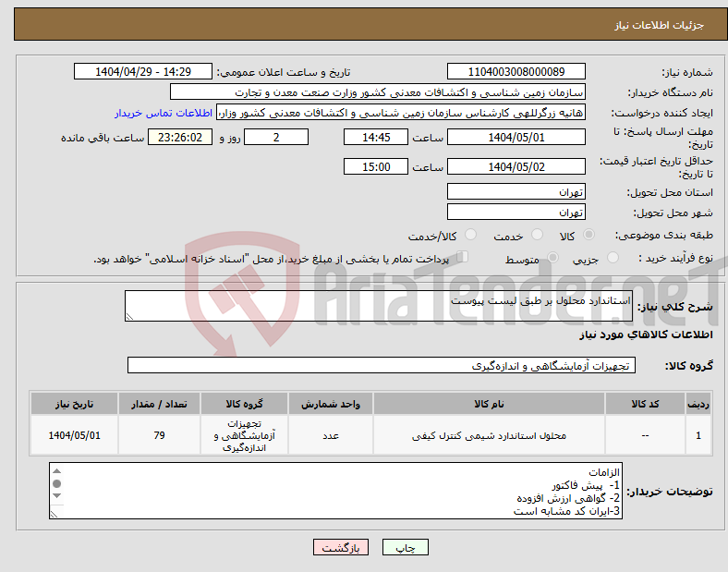Image resolution: width=728 pixels, height=572 pixels.
Task: Click the چاپ print button
Action: (x=405, y=547)
